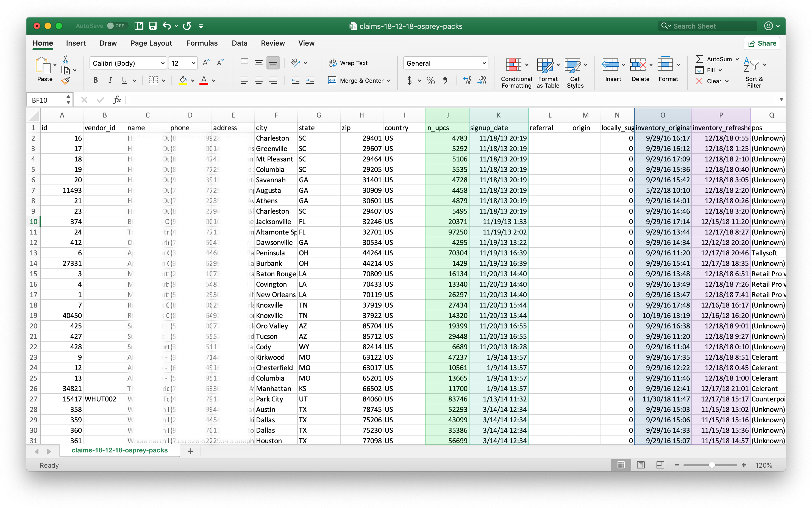Click the Insert Function fx icon
This screenshot has height=508, width=812.
pos(117,100)
